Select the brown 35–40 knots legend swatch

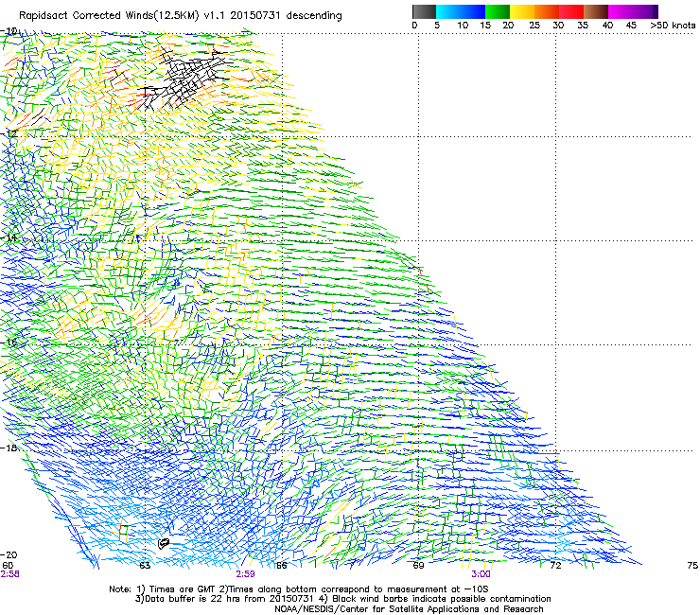[596, 11]
